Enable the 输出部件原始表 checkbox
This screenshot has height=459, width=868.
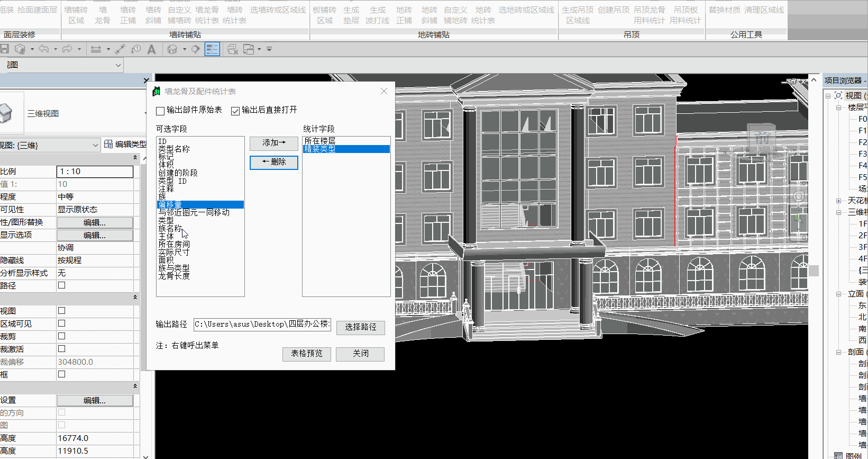tap(160, 111)
